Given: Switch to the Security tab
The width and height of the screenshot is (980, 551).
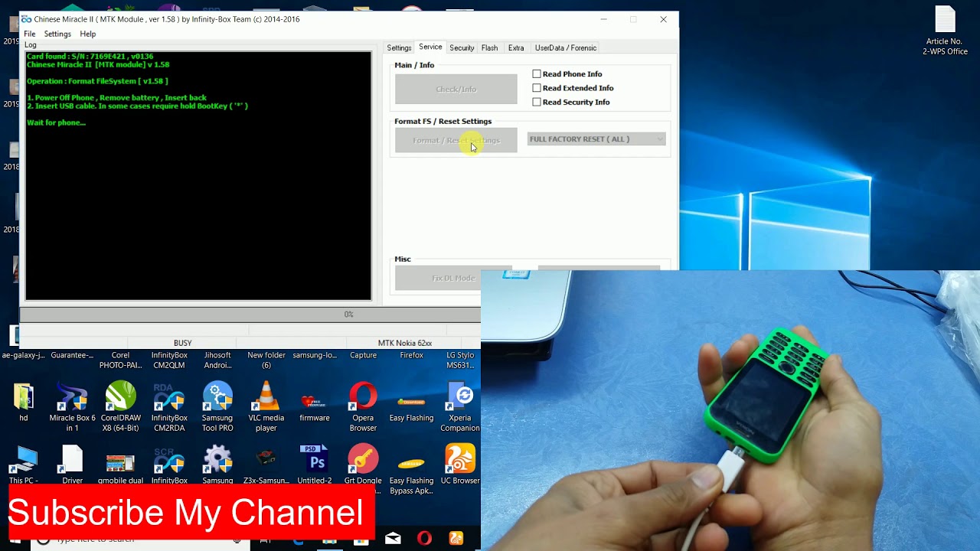Looking at the screenshot, I should click(x=462, y=47).
